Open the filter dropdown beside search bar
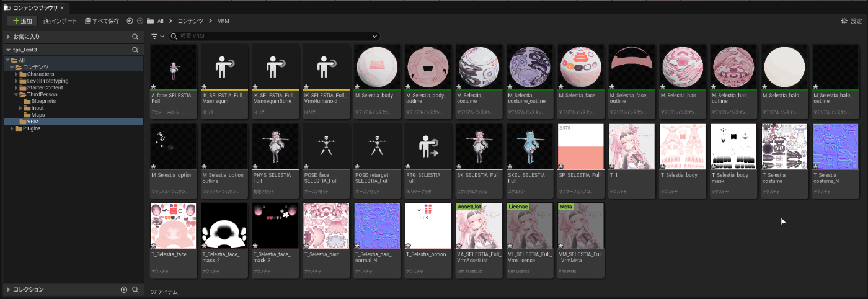The image size is (868, 299). [157, 37]
